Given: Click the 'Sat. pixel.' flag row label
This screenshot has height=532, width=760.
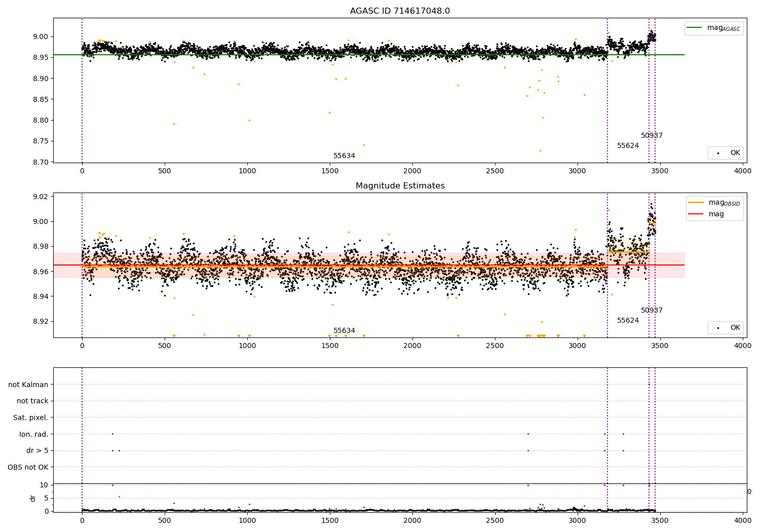Looking at the screenshot, I should (31, 418).
